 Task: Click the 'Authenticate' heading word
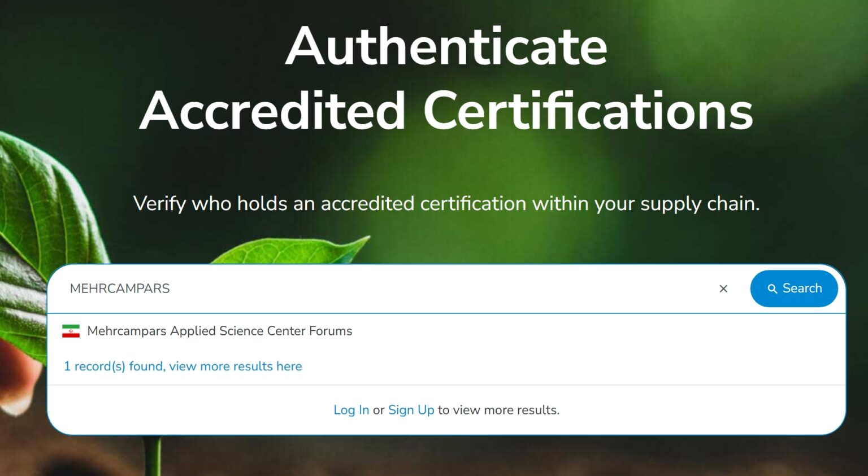coord(446,46)
